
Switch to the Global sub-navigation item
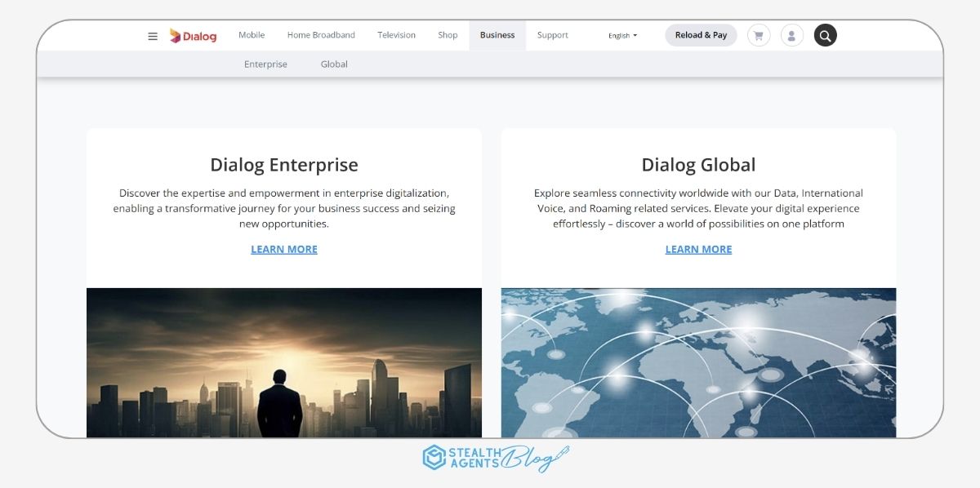333,64
